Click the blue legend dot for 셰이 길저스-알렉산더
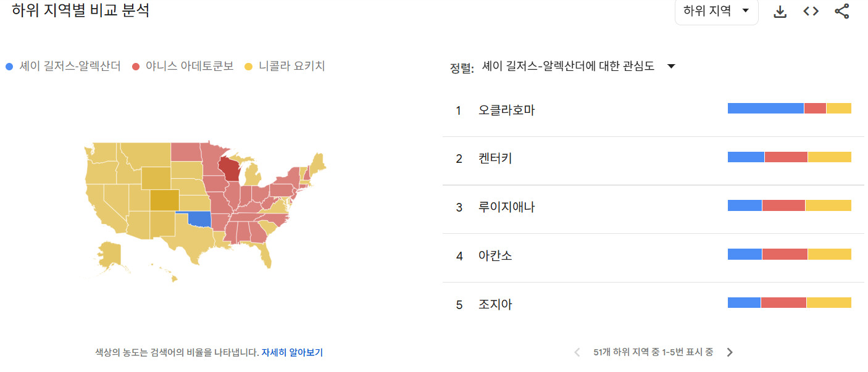This screenshot has width=868, height=372. tap(9, 67)
